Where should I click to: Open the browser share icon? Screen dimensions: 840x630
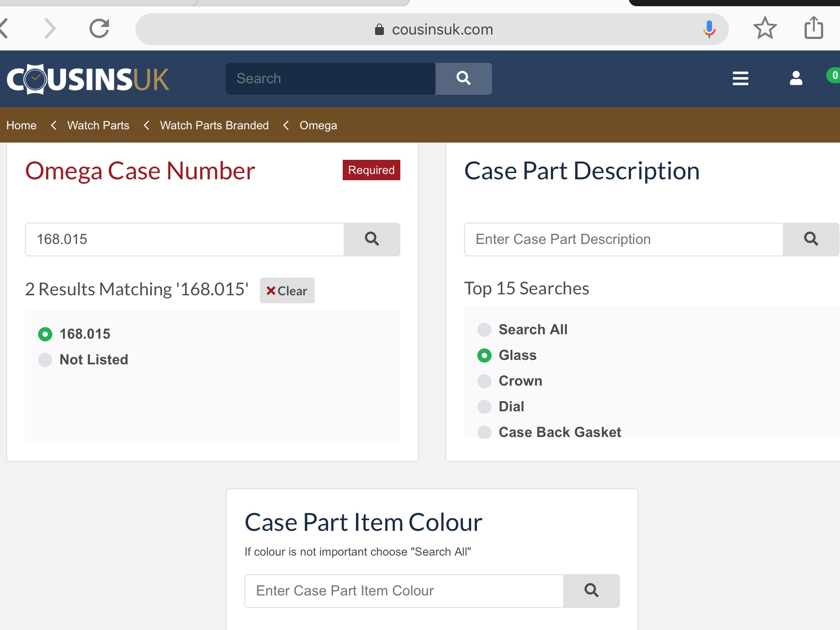point(813,28)
